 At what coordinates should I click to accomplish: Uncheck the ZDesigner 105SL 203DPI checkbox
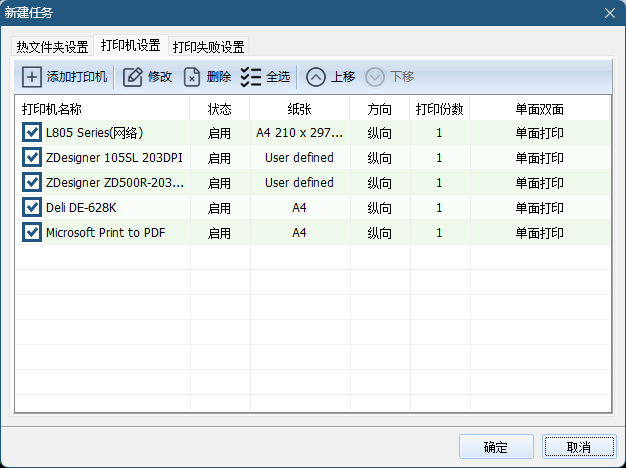pos(32,157)
